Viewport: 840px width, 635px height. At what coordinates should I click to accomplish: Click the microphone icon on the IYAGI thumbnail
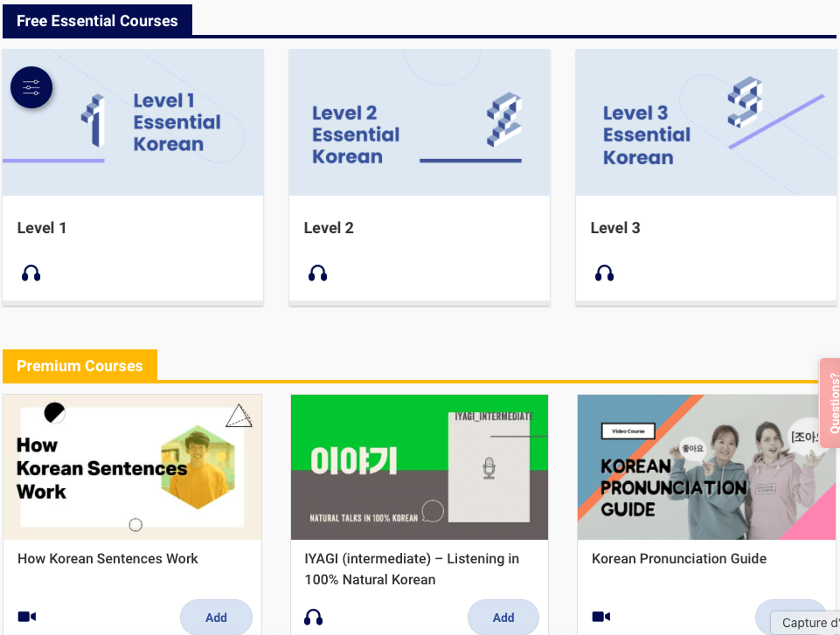click(489, 469)
